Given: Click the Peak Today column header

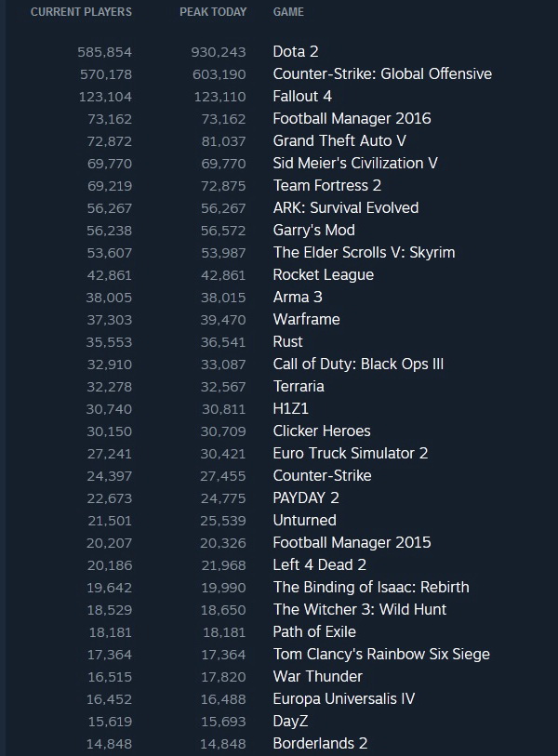Looking at the screenshot, I should click(x=213, y=12).
